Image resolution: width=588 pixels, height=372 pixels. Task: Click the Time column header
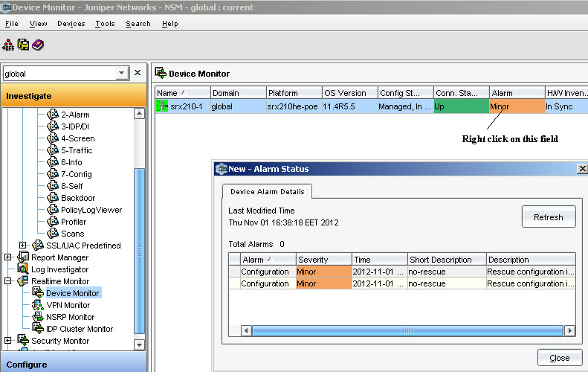pos(380,260)
